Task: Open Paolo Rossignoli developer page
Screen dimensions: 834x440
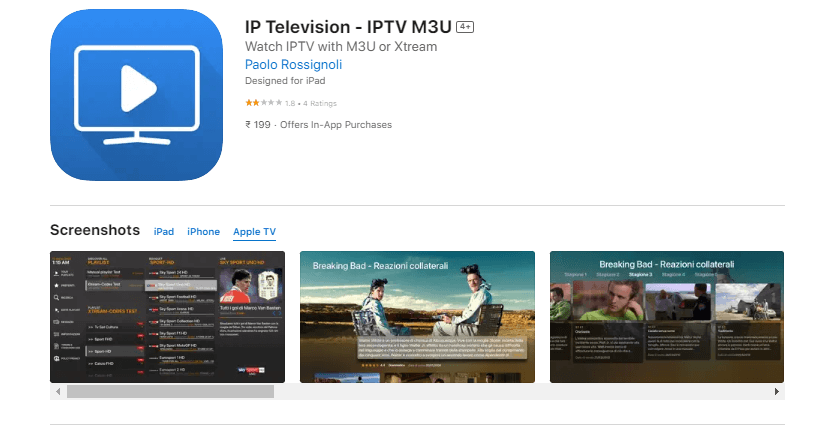Action: 293,64
